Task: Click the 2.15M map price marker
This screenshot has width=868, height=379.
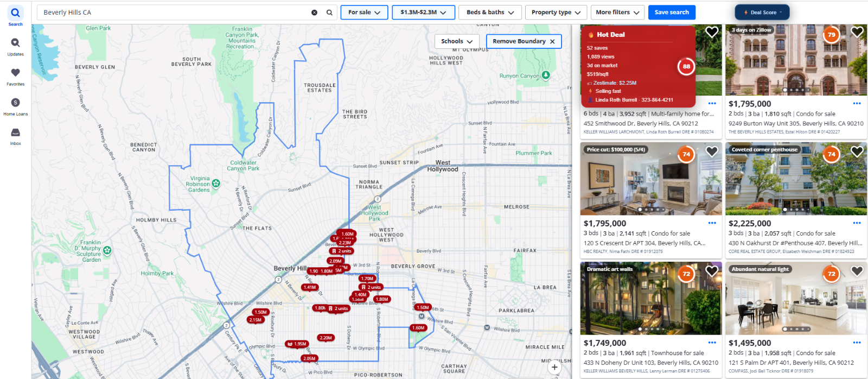Action: pos(255,320)
